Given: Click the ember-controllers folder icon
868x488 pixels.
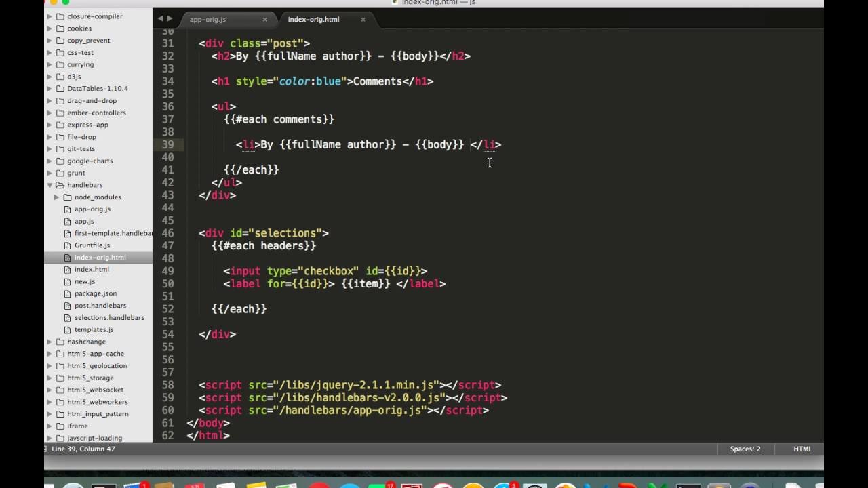Looking at the screenshot, I should [x=60, y=113].
